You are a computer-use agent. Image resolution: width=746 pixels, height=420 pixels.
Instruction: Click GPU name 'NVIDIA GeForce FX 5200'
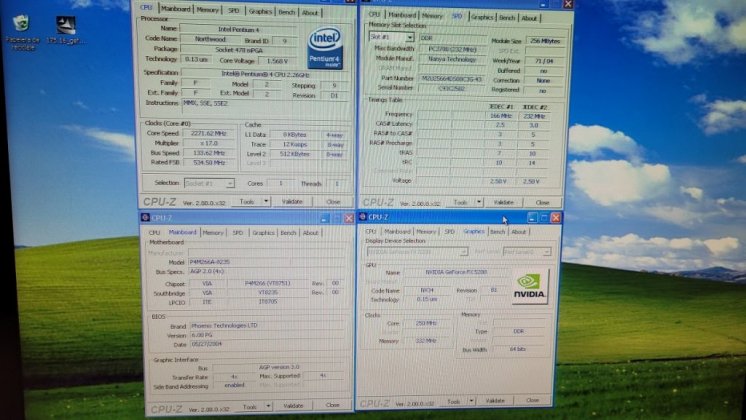456,273
